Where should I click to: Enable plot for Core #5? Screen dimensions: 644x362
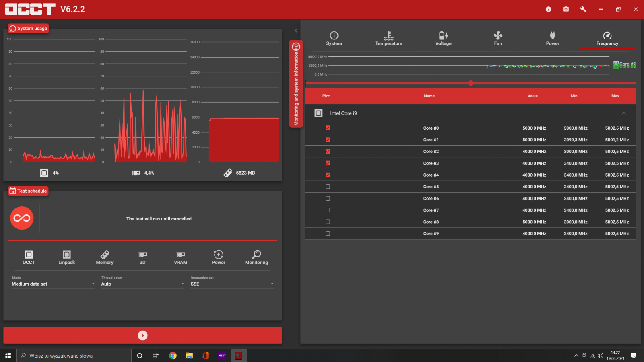pos(328,187)
